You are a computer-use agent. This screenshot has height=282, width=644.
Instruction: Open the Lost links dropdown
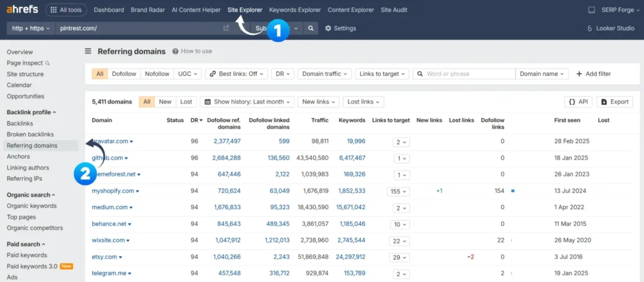pyautogui.click(x=364, y=102)
